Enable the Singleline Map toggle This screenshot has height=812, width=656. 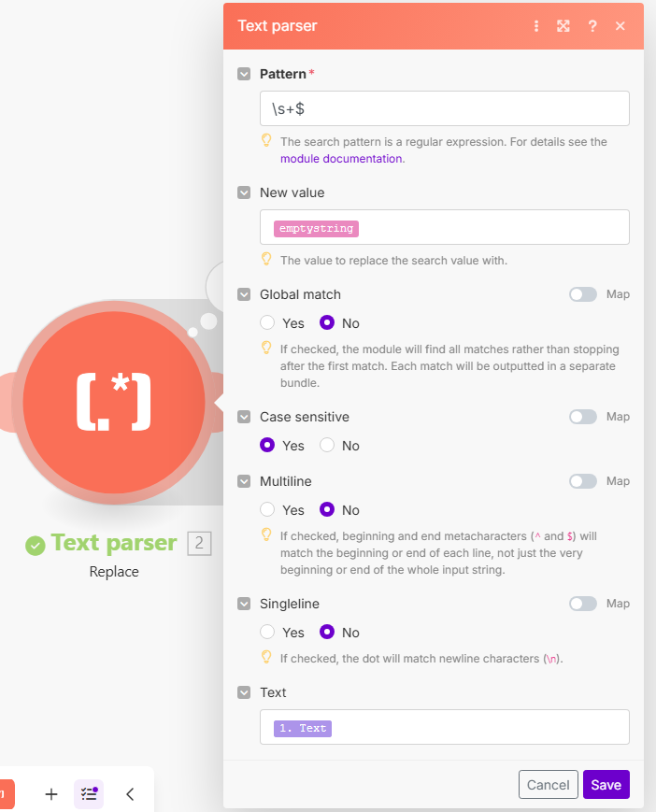583,604
